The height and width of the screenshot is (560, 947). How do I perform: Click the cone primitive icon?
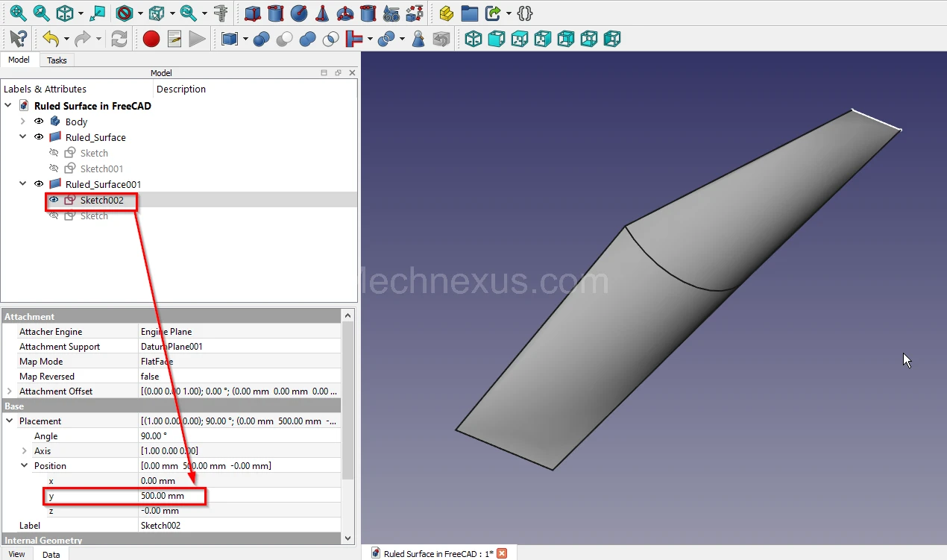[x=322, y=13]
